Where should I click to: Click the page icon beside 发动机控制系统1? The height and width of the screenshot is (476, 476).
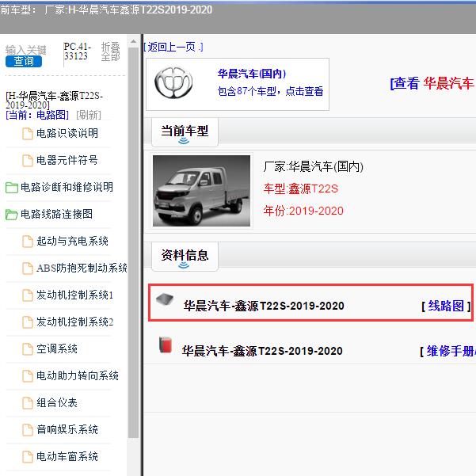(28, 295)
